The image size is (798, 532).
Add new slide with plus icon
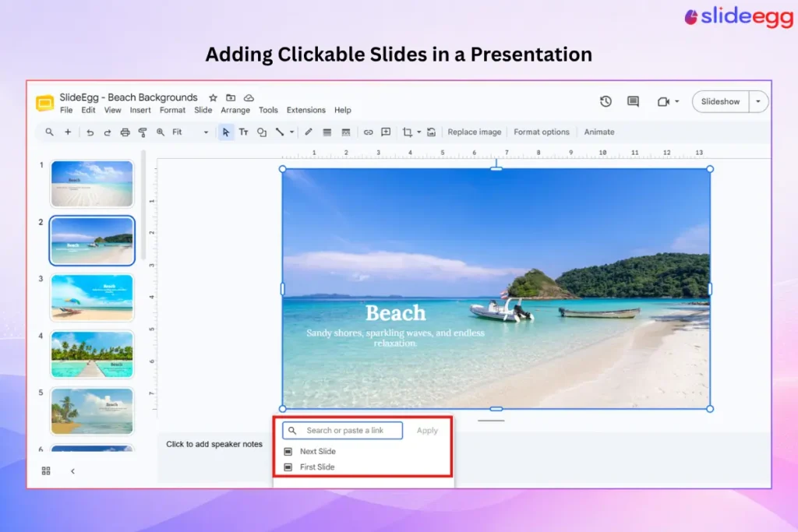[x=68, y=132]
